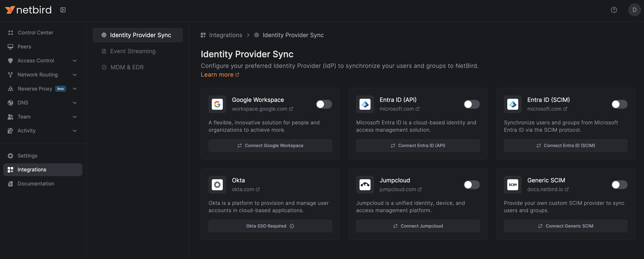Open microsoft.com link under Entra ID (API)

pyautogui.click(x=399, y=109)
